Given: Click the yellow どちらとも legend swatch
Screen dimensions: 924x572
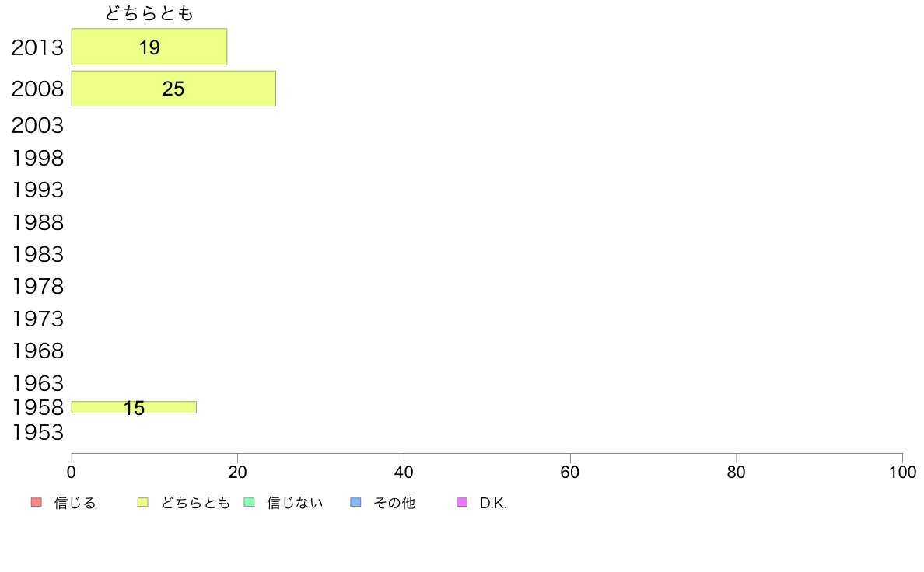Looking at the screenshot, I should click(x=142, y=503).
